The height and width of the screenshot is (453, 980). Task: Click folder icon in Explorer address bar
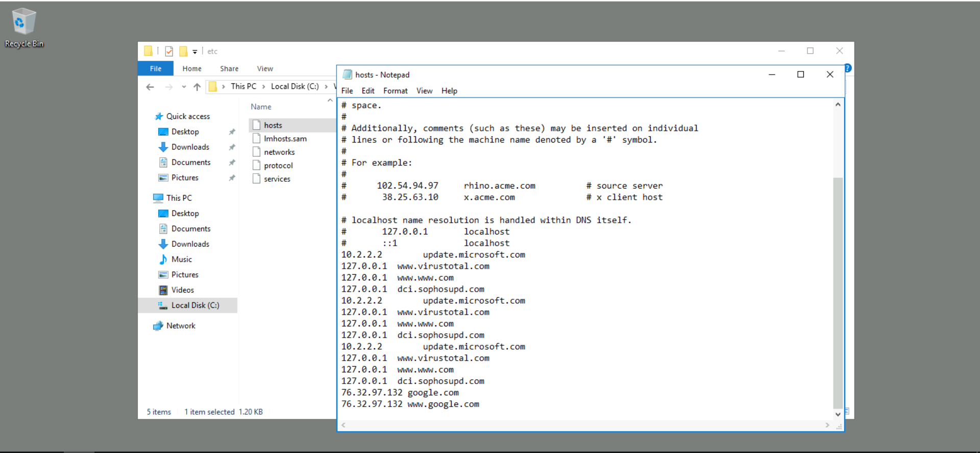click(x=213, y=86)
